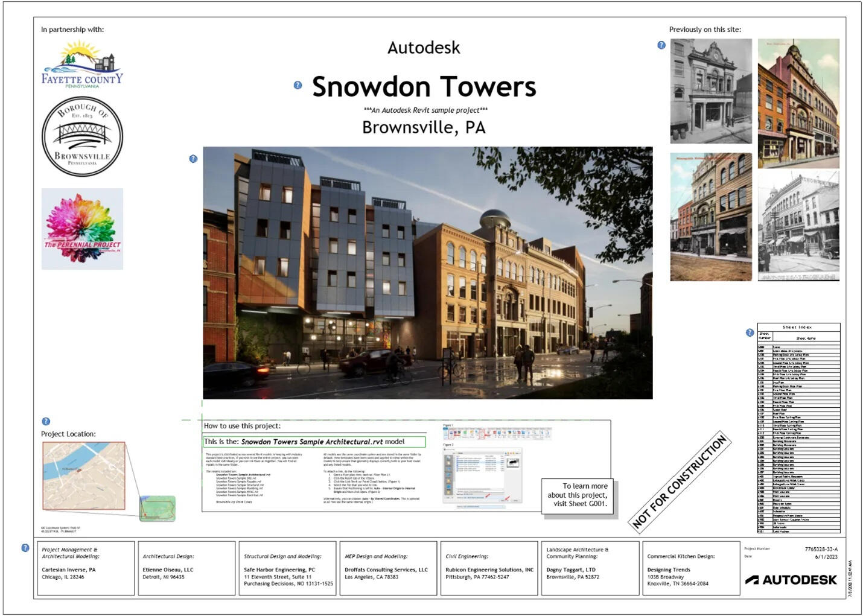
Task: Click help icon left of Project Management box
Action: click(25, 548)
